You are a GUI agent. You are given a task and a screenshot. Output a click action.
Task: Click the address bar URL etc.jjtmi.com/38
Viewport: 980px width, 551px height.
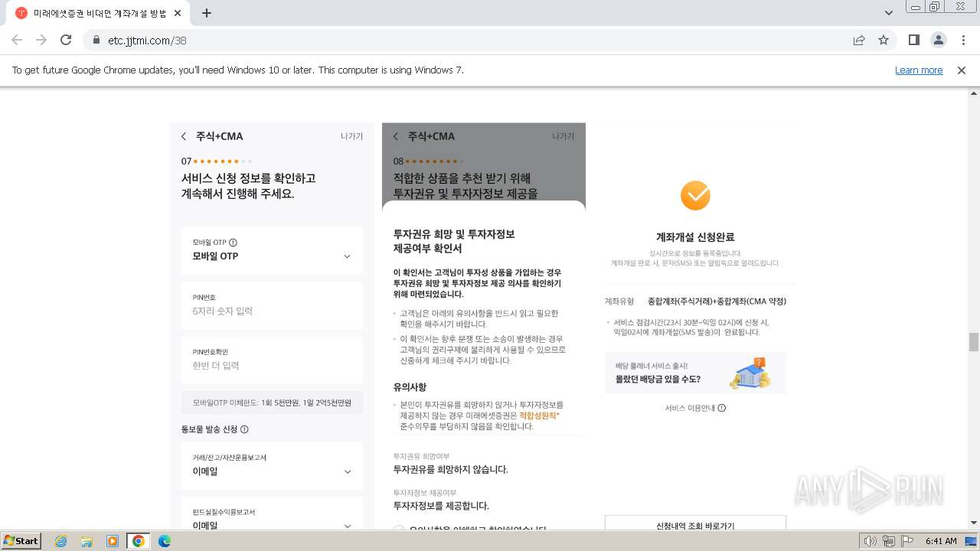click(148, 40)
